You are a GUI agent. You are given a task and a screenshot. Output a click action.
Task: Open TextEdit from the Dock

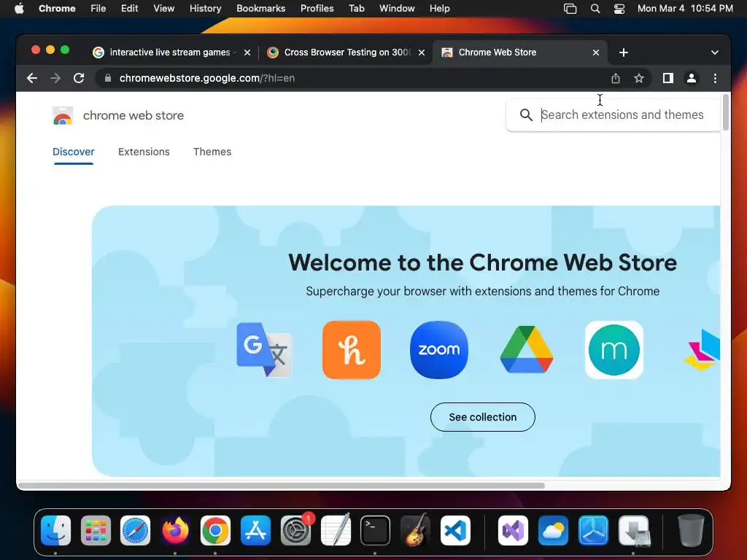pyautogui.click(x=336, y=531)
